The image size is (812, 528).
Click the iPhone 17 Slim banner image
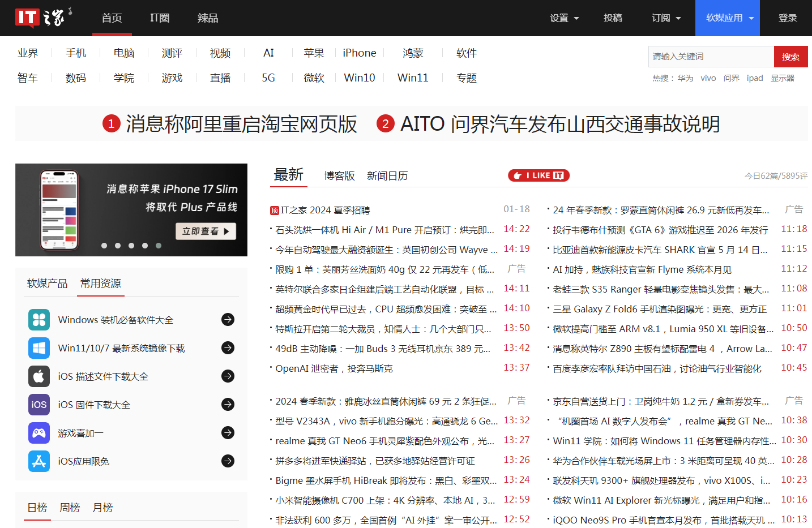coord(131,210)
